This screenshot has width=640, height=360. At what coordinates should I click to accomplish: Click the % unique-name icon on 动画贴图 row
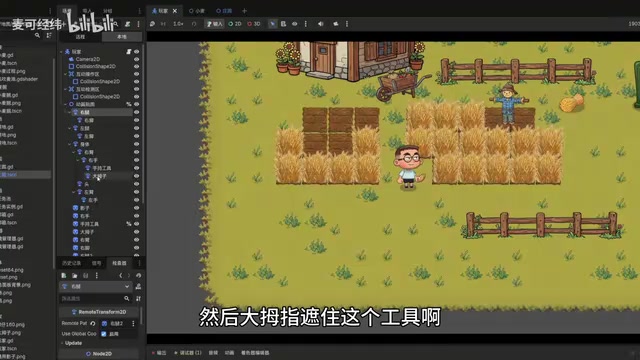pos(129,104)
